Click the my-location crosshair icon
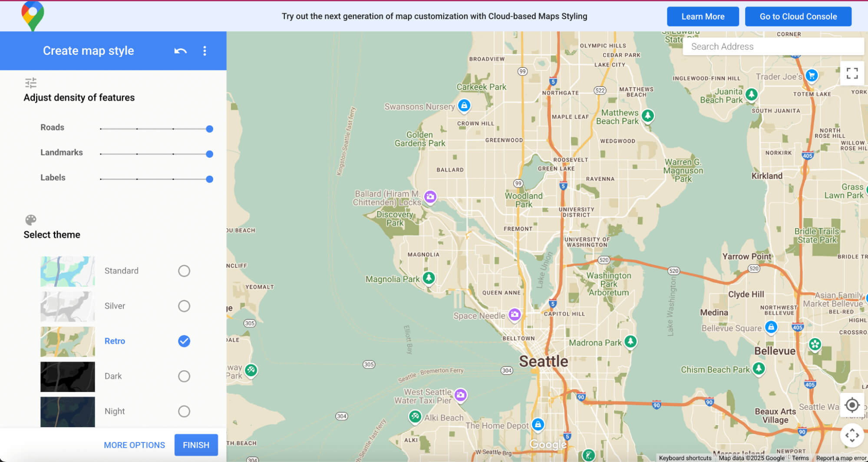The image size is (868, 462). tap(851, 405)
